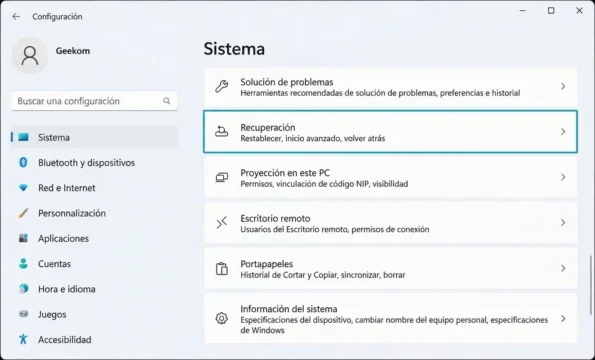Screen dimensions: 595x360
Task: Select Sistema in the sidebar
Action: tap(94, 137)
